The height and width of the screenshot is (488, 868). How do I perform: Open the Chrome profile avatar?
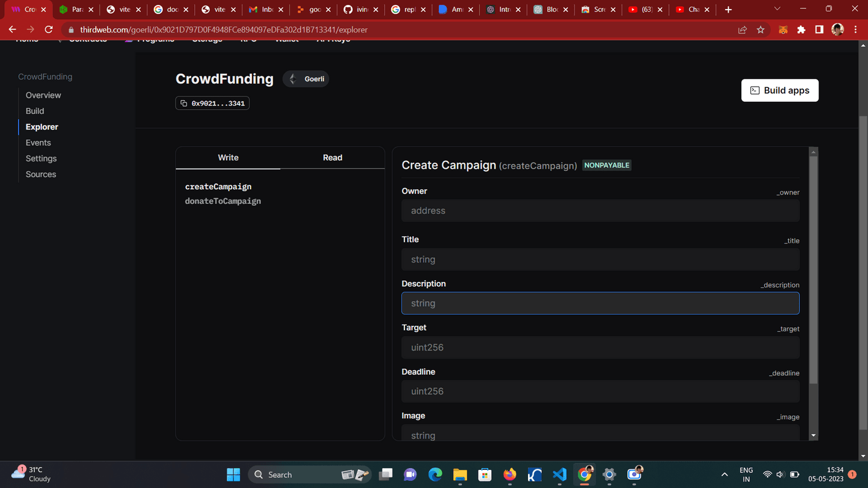[837, 30]
